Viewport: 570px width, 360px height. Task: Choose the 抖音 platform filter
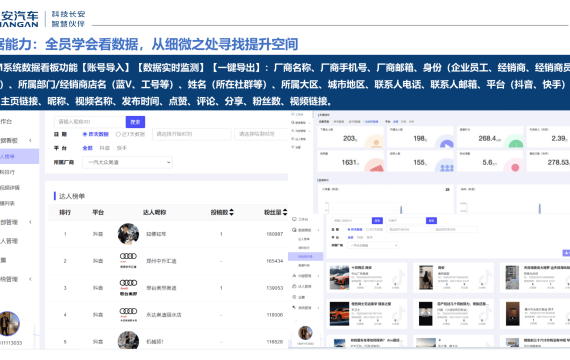click(105, 148)
